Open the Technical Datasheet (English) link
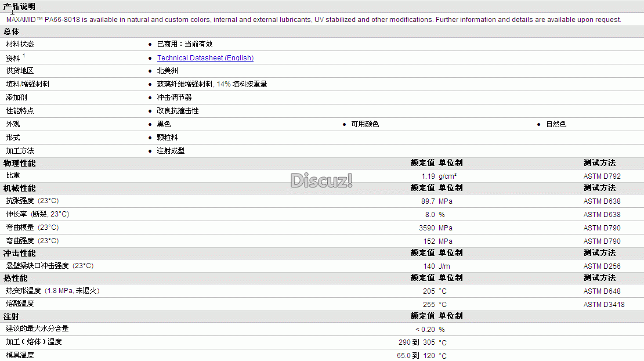The height and width of the screenshot is (361, 644). pos(205,58)
